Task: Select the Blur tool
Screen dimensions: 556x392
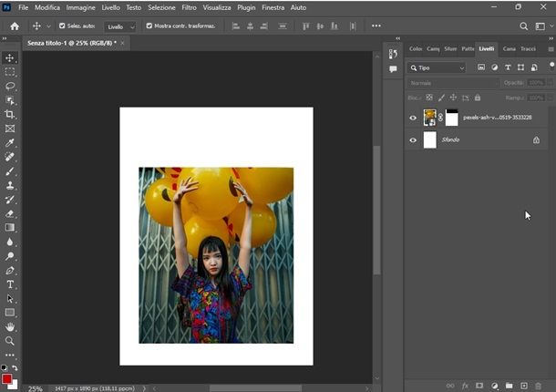Action: click(x=10, y=242)
